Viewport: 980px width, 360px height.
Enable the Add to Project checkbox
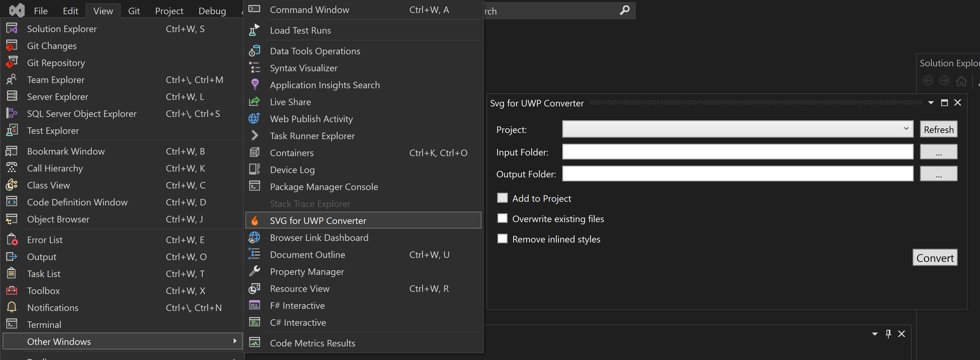point(502,198)
